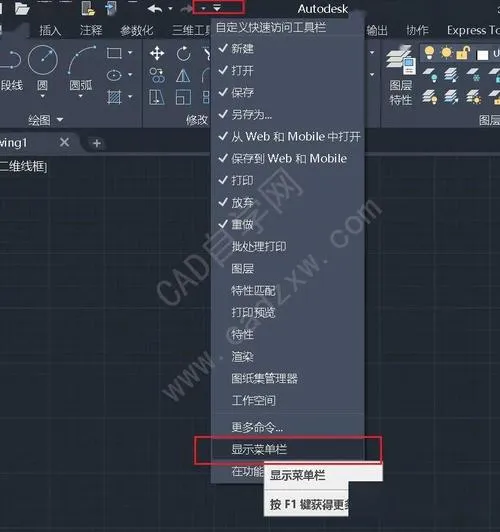Uncheck 重做 in quick access menu

[x=288, y=224]
